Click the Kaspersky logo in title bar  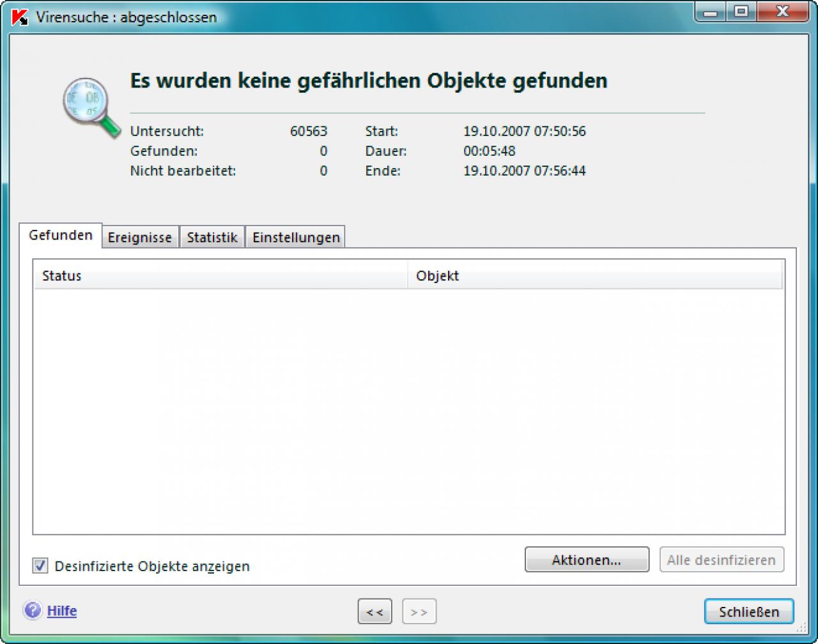[20, 17]
